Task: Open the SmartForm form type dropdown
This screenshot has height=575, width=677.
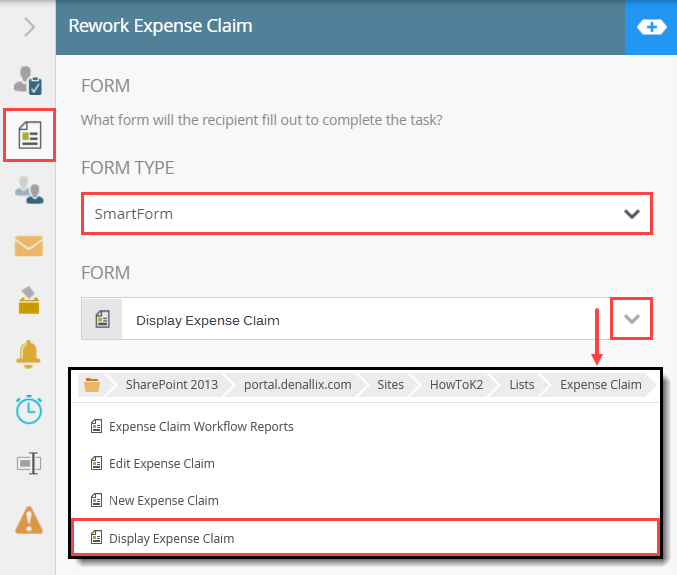Action: pos(367,214)
